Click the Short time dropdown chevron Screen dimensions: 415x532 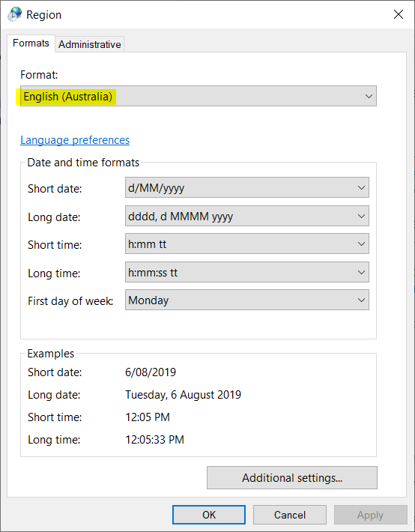tap(361, 244)
